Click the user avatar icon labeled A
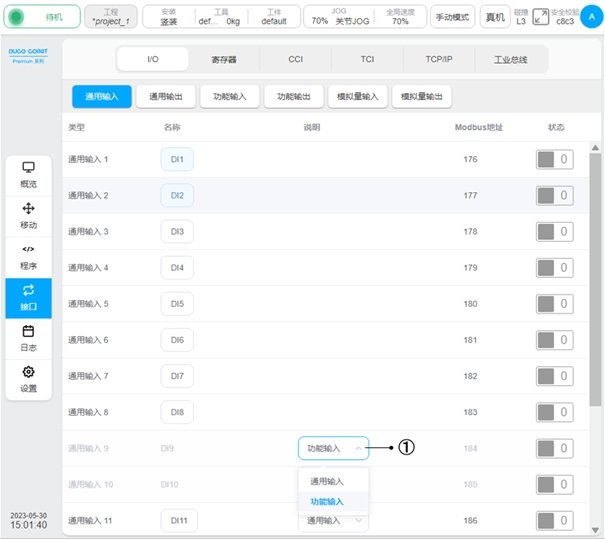This screenshot has width=605, height=539. tap(590, 16)
